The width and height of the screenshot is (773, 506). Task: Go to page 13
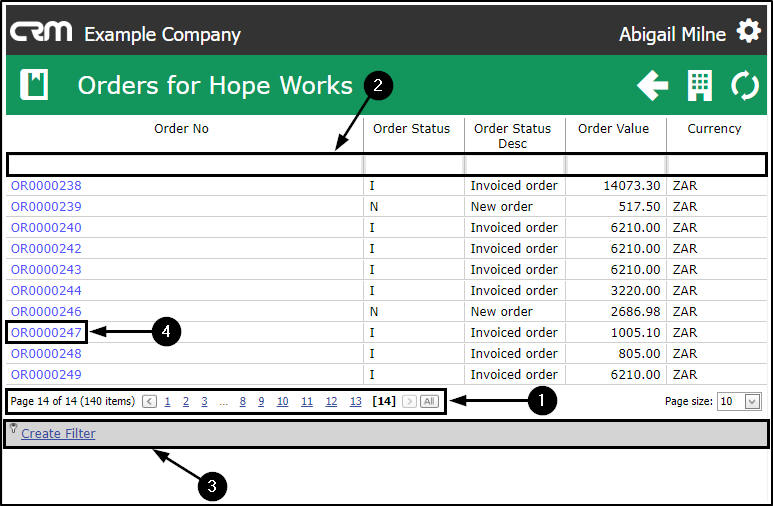(355, 401)
